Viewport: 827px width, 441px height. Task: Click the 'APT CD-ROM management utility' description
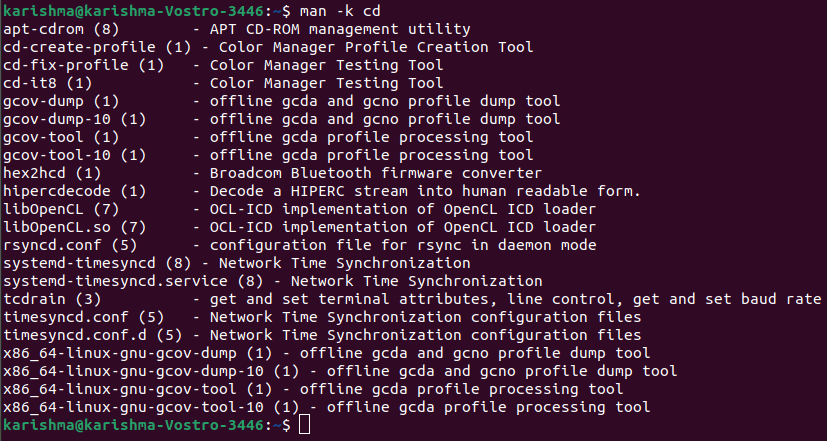point(340,29)
